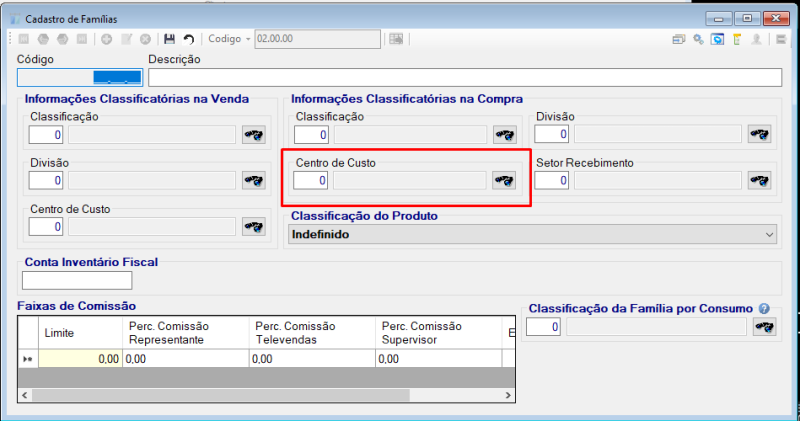Click the new-row selector in commission grid
The height and width of the screenshot is (421, 800).
[x=28, y=359]
